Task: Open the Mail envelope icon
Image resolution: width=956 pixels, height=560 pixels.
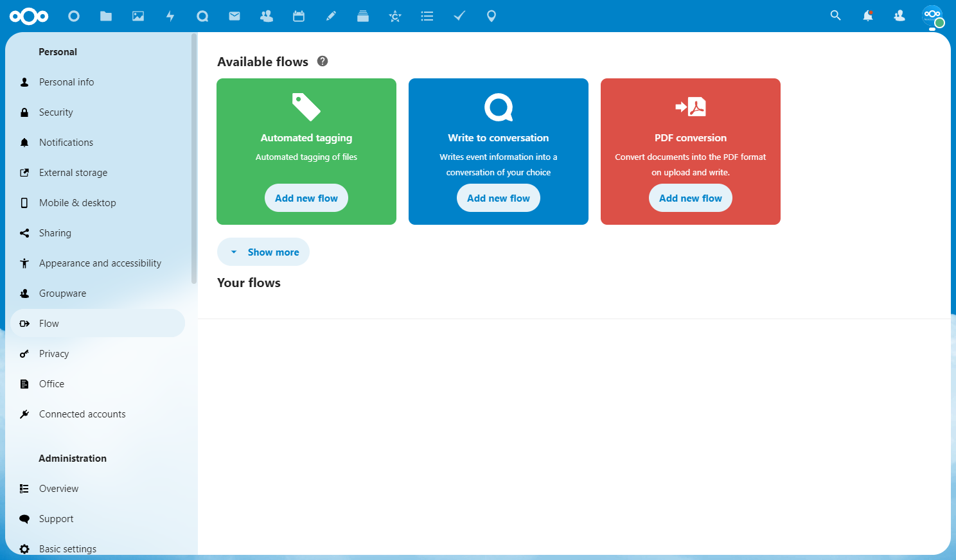Action: coord(235,16)
